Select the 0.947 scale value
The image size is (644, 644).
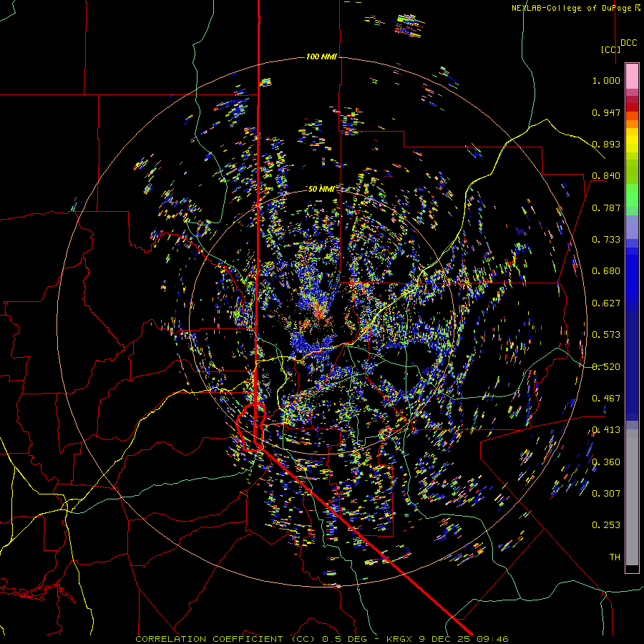coord(606,112)
